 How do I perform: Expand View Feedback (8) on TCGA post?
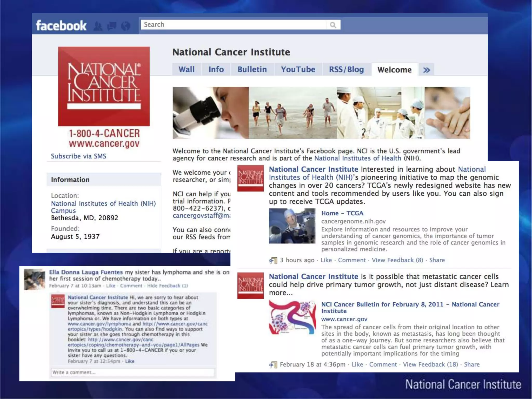coord(397,260)
